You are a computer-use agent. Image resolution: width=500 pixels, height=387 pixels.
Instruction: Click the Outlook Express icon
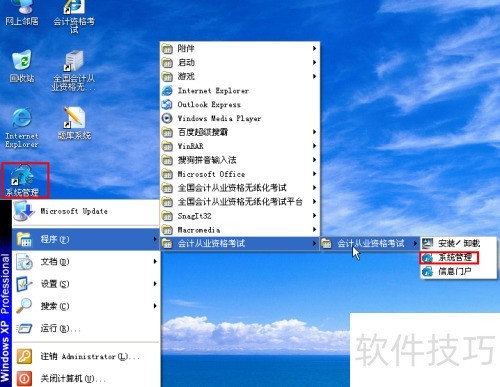pos(167,104)
